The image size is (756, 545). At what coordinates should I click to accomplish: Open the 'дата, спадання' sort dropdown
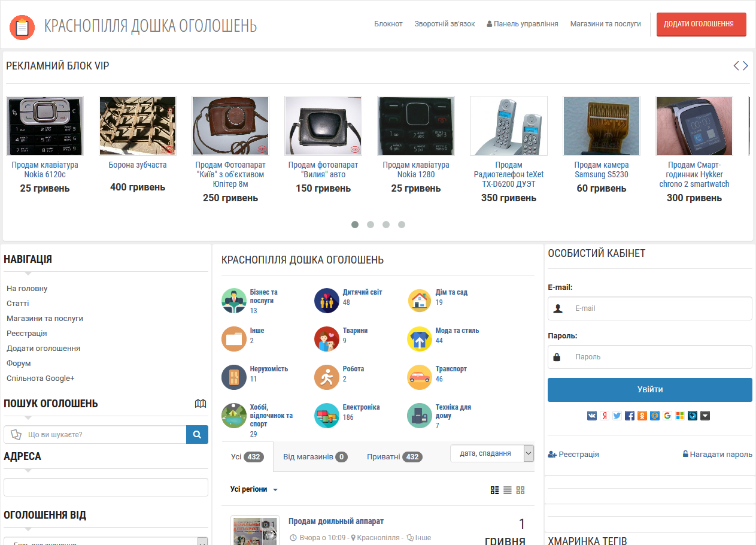pos(491,453)
